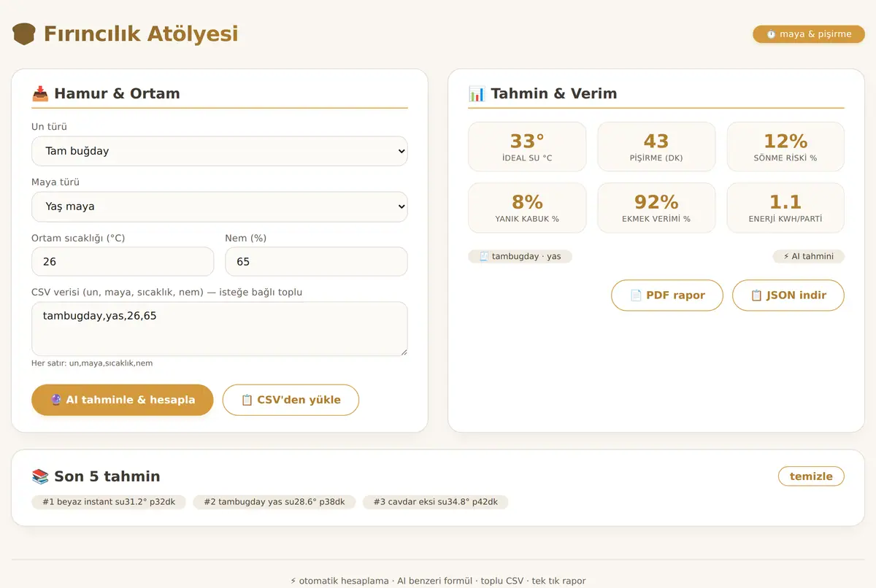
Task: Click the chart icon beside Tahmin & Verim
Action: [x=477, y=93]
